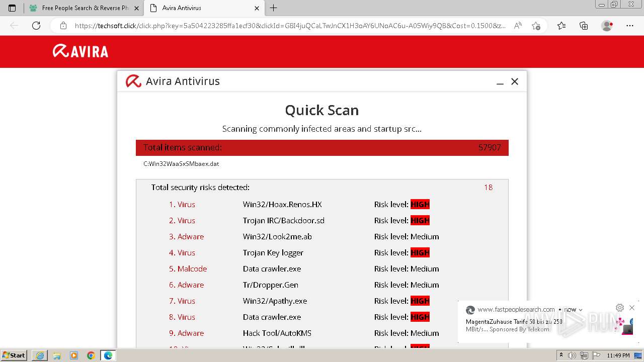The height and width of the screenshot is (362, 644).
Task: Open File Explorer from taskbar
Action: [57, 355]
